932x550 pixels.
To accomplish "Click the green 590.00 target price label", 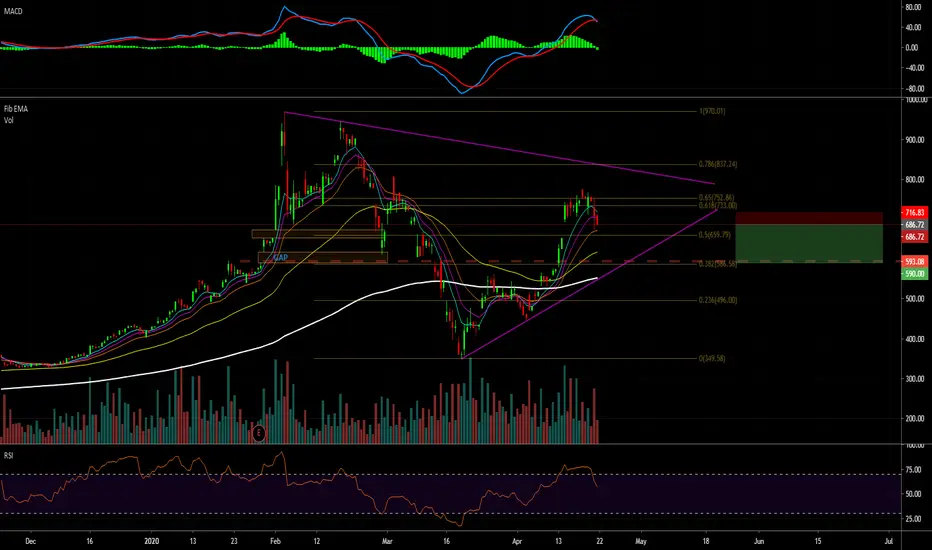I will 915,274.
